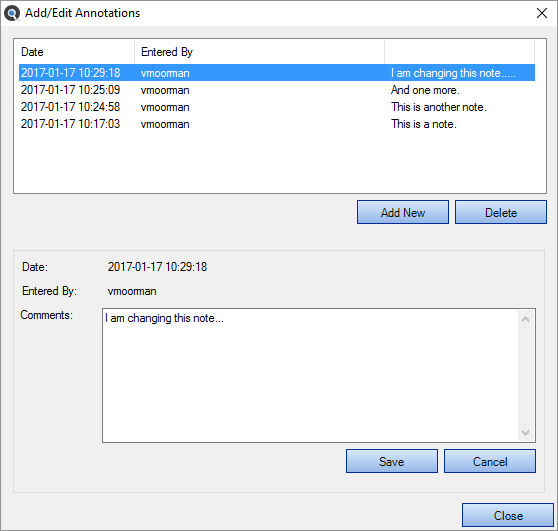Click the Close button at bottom

tap(508, 515)
